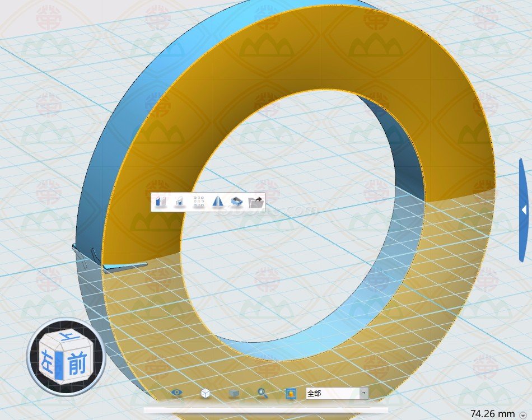Click the second icon in the floating toolbar
532x420 pixels.
click(x=180, y=202)
